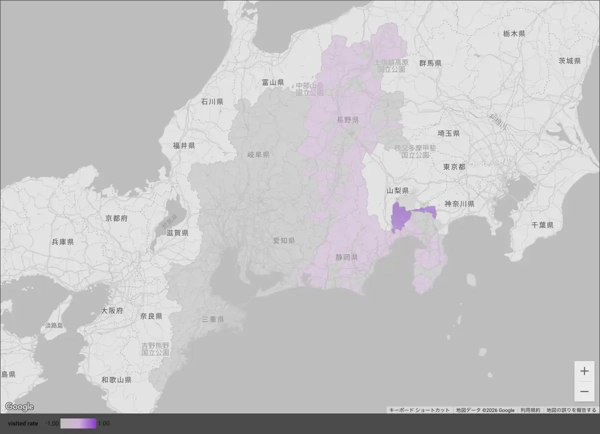This screenshot has height=434, width=600.
Task: Click the 長野県 label on the map
Action: point(348,120)
